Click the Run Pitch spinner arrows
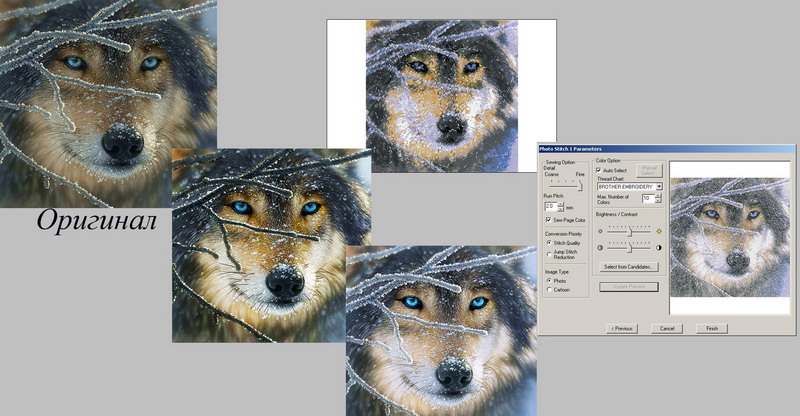Screen dimensions: 800x416 point(562,206)
